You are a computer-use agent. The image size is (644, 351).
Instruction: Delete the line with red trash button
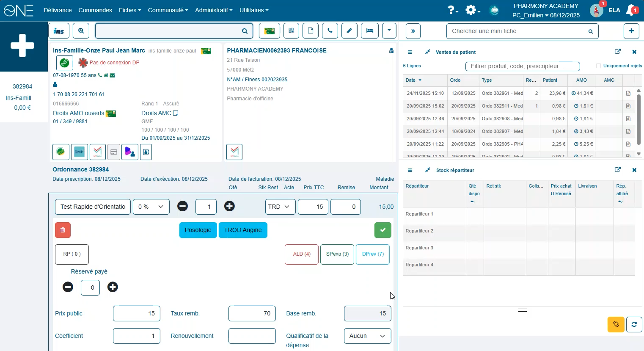pos(63,230)
